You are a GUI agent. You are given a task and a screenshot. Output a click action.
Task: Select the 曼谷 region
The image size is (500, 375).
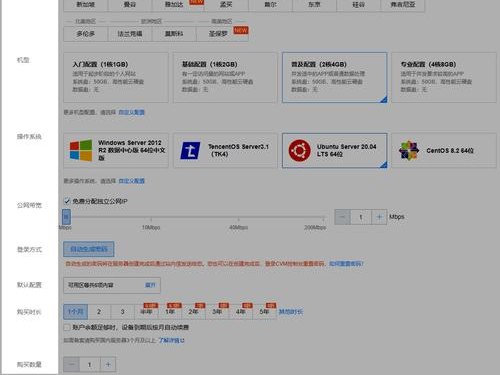[x=130, y=5]
